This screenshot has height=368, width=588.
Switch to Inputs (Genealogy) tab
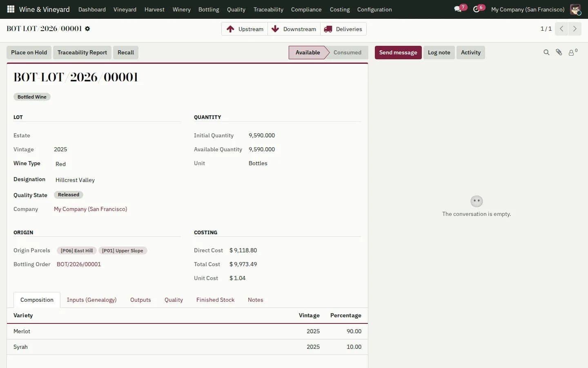[92, 300]
